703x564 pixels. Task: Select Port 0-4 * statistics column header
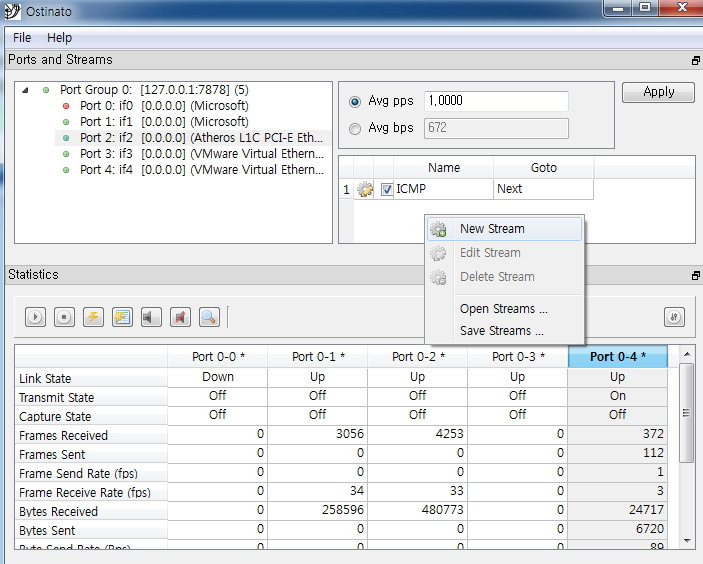[618, 357]
